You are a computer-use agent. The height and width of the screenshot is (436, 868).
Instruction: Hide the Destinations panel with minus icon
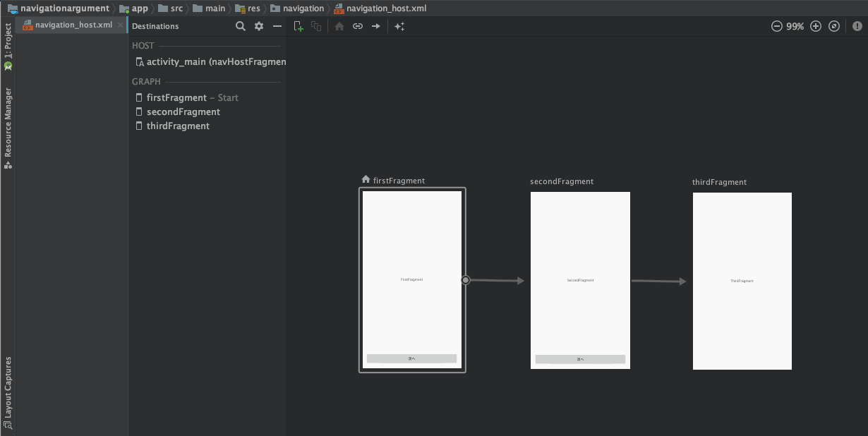tap(277, 26)
